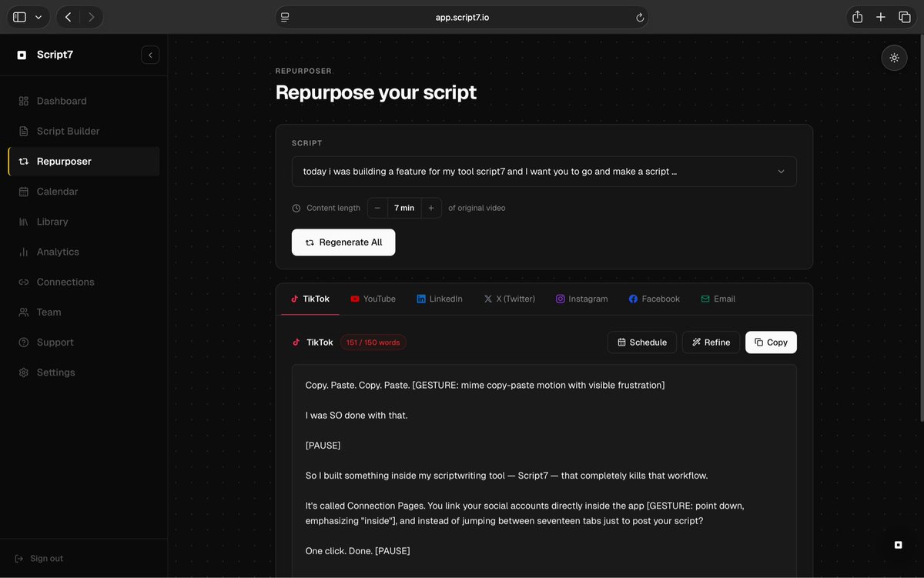Switch to the LinkedIn tab
The image size is (924, 578).
coord(440,299)
